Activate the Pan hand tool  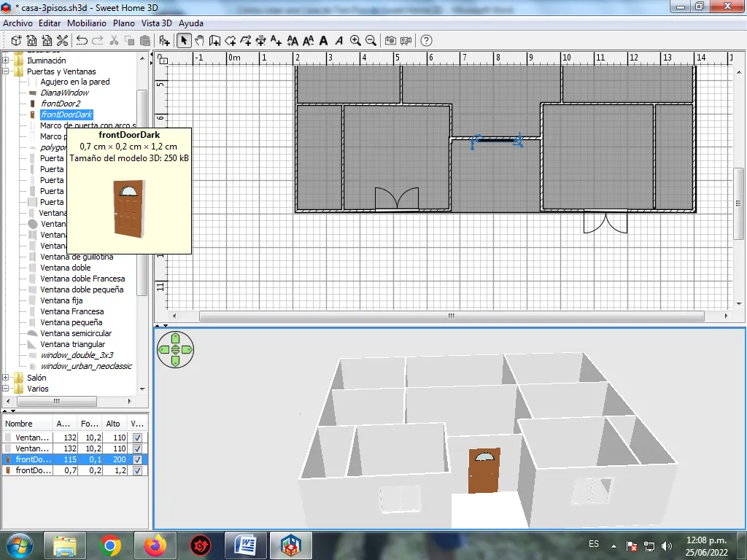199,41
